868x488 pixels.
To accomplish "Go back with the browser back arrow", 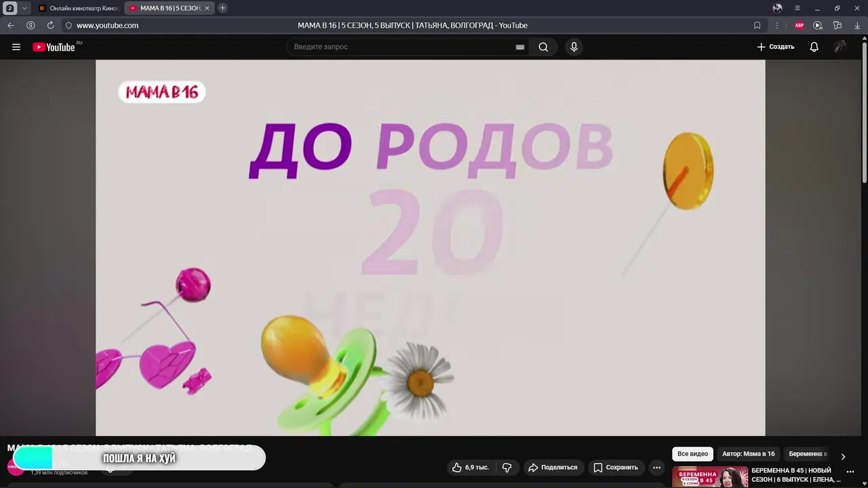I will 10,25.
